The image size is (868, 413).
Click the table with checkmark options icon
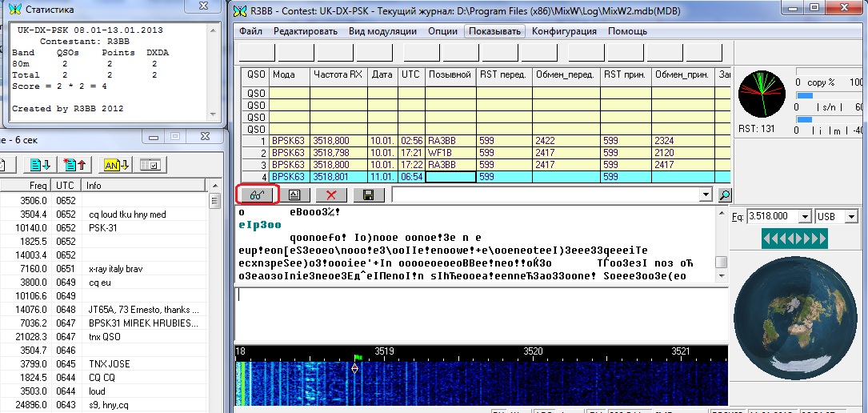tap(150, 165)
